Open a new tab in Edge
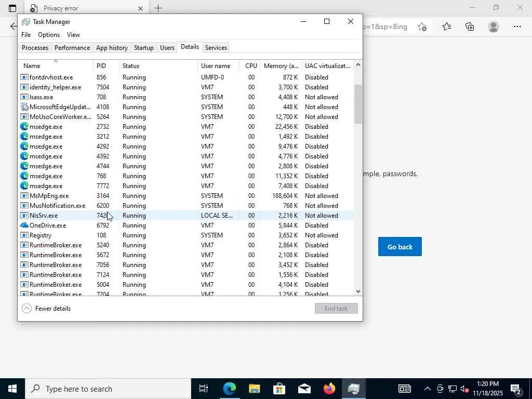Viewport: 532px width, 399px height. pyautogui.click(x=158, y=8)
